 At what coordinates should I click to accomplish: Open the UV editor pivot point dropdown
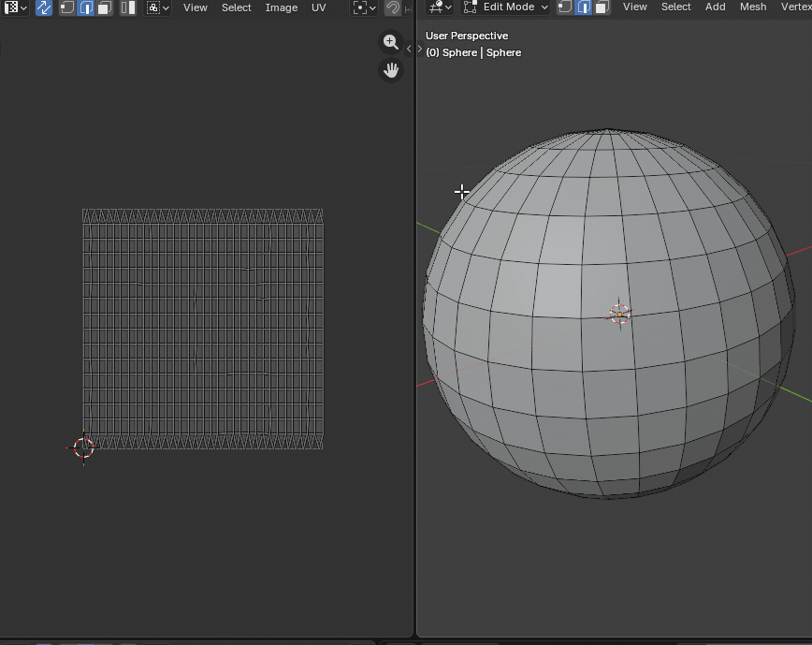coord(364,7)
